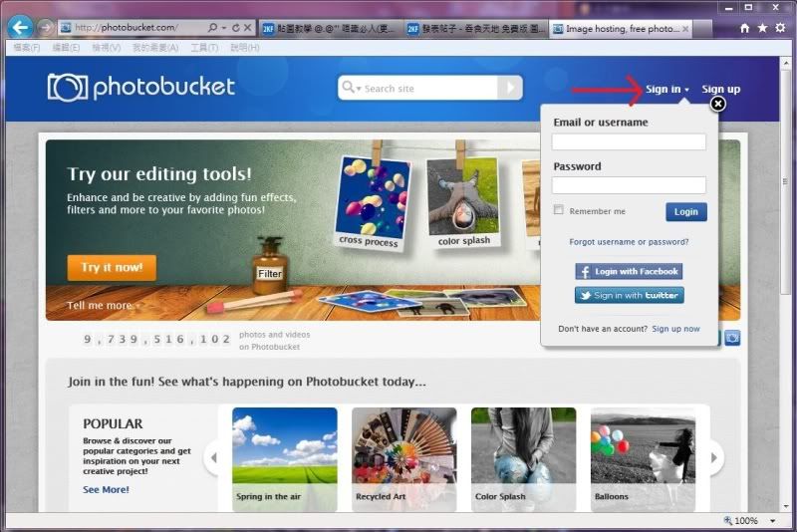
Task: Click the search site magnifier icon
Action: click(348, 88)
